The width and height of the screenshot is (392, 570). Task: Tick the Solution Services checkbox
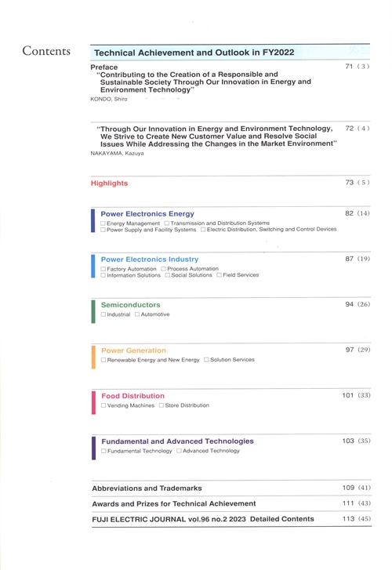206,360
